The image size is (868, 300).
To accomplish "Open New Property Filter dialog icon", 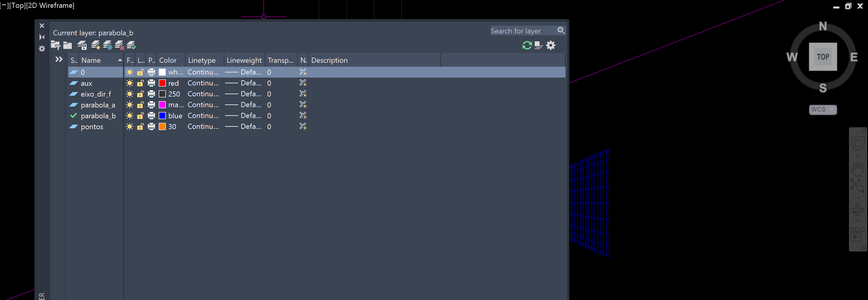I will tap(55, 45).
